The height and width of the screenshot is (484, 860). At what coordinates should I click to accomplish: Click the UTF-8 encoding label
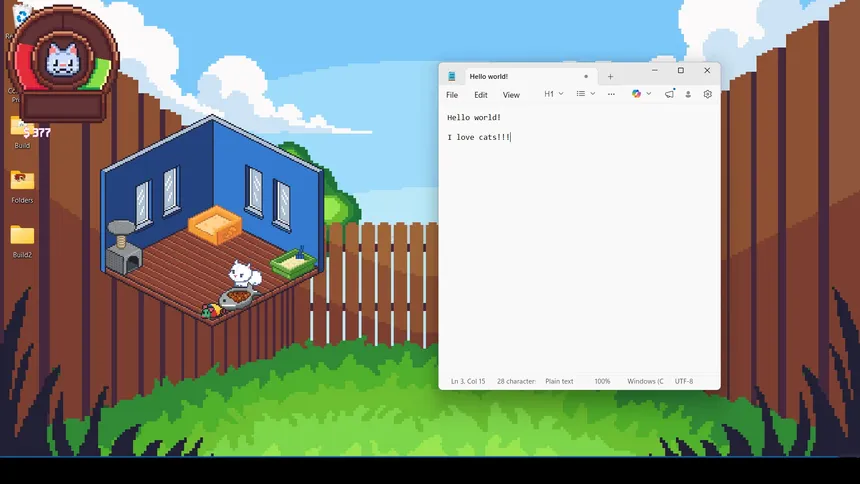point(684,381)
